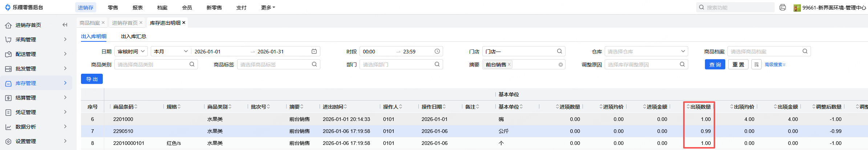Switch to the 出入库汇总 tab
868x150 pixels.
[x=134, y=36]
